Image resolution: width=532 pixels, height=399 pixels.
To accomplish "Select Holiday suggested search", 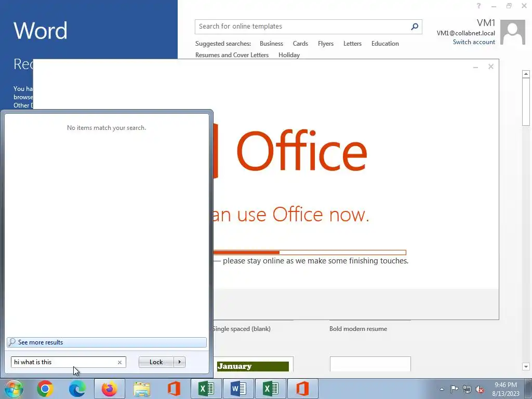I will [x=289, y=55].
